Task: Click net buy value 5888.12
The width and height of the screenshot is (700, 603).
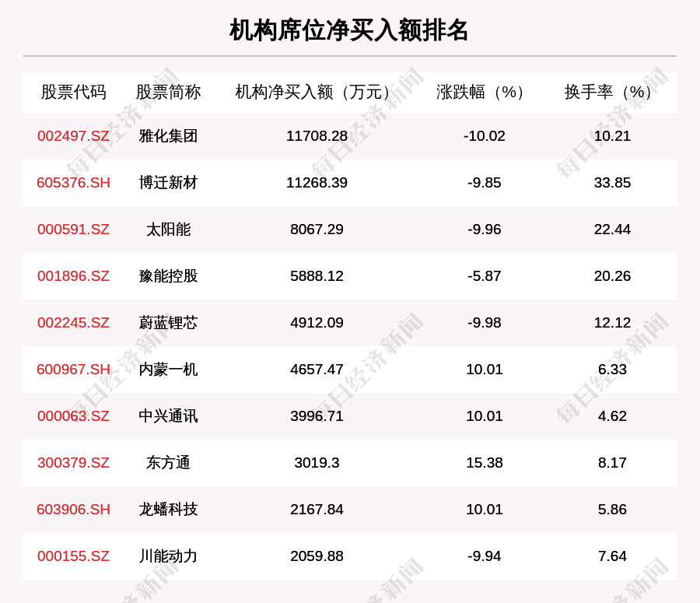Action: click(x=317, y=276)
